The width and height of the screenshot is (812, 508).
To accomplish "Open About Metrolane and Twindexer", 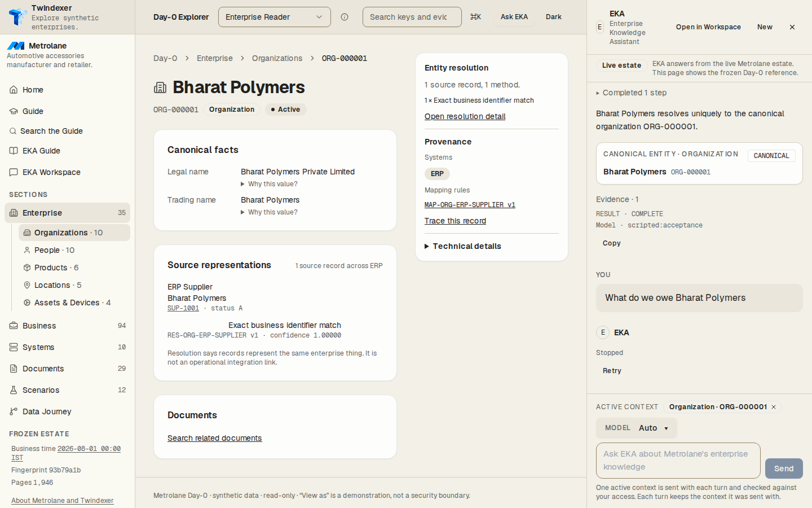I will 62,501.
